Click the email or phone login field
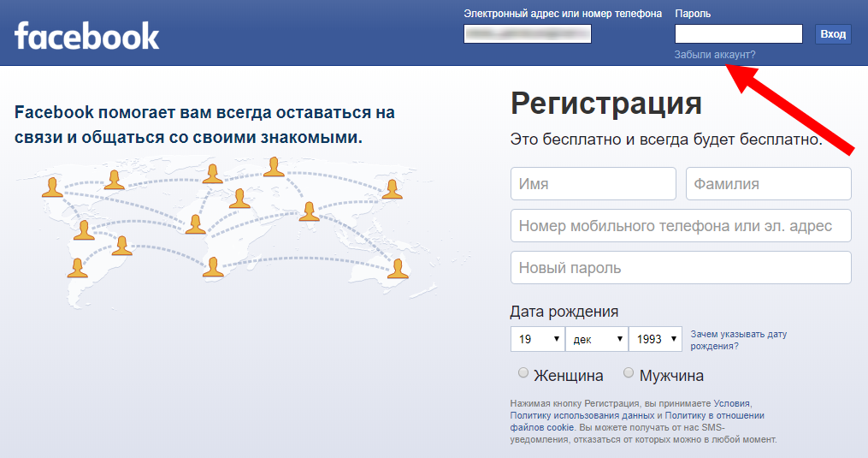 (x=528, y=34)
